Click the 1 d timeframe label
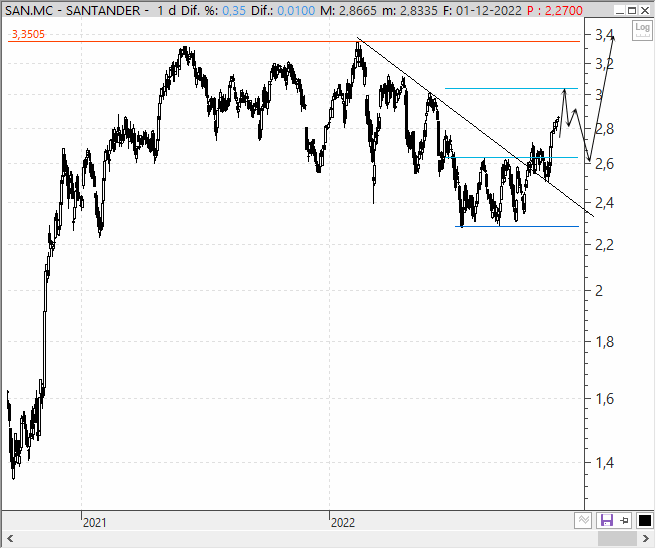The height and width of the screenshot is (549, 656). pyautogui.click(x=167, y=10)
